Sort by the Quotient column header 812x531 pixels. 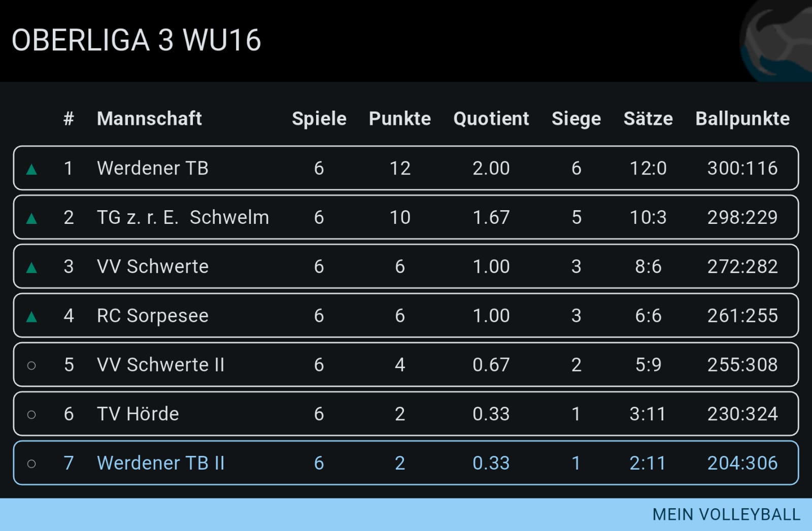[x=491, y=118]
